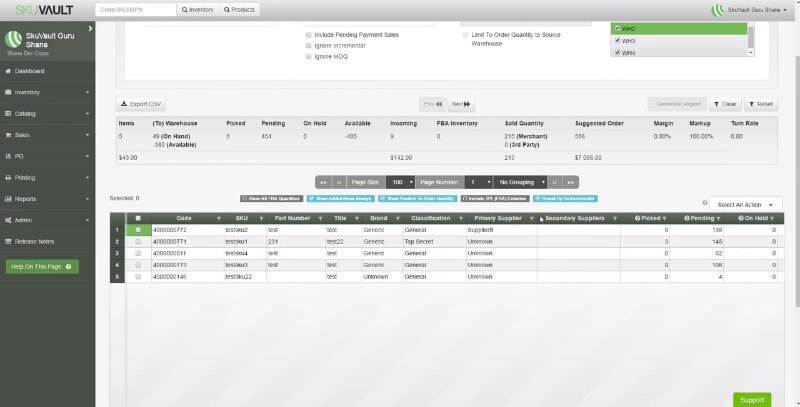
Task: Click the help question mark near Select An Action
Action: 704,203
